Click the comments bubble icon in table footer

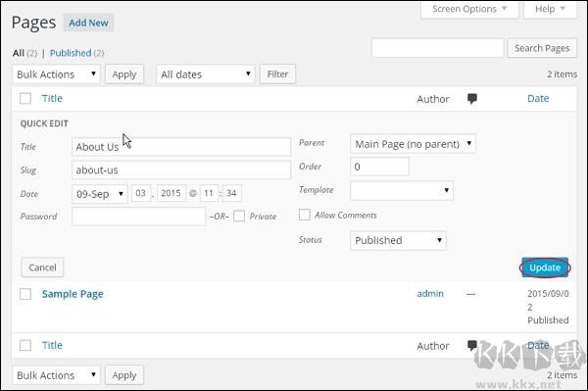click(471, 345)
